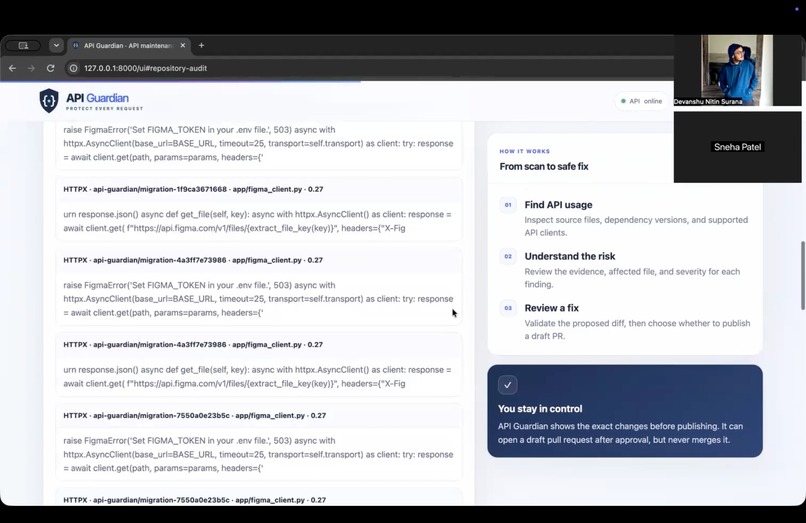Click the 02 Understand the risk step badge
This screenshot has width=806, height=523.
coord(508,256)
